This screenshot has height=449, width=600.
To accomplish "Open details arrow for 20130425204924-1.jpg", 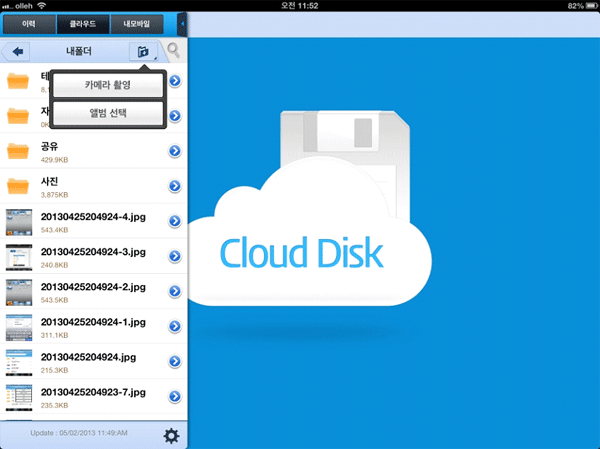I will 175,326.
